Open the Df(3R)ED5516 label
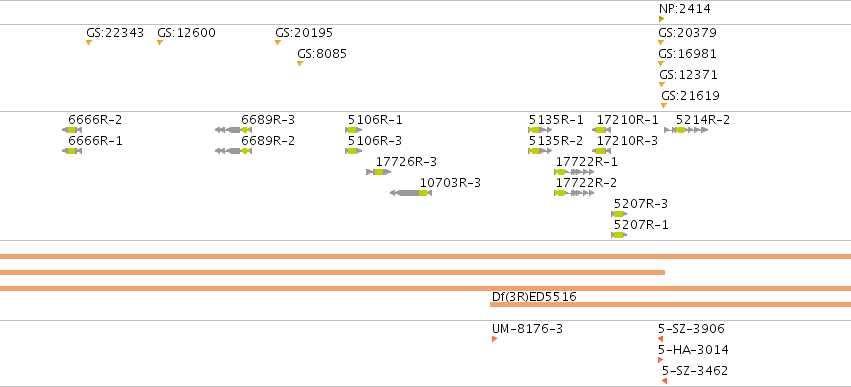Image resolution: width=851 pixels, height=387 pixels. pyautogui.click(x=534, y=297)
